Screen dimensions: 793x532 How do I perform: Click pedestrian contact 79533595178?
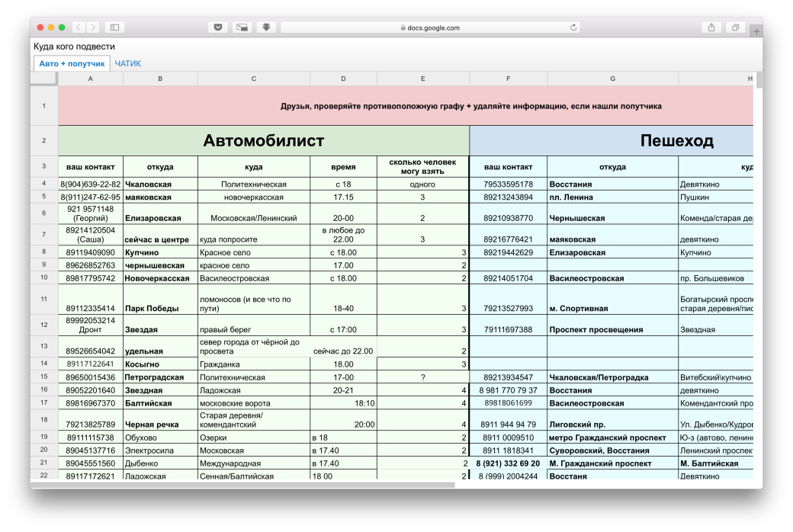509,184
